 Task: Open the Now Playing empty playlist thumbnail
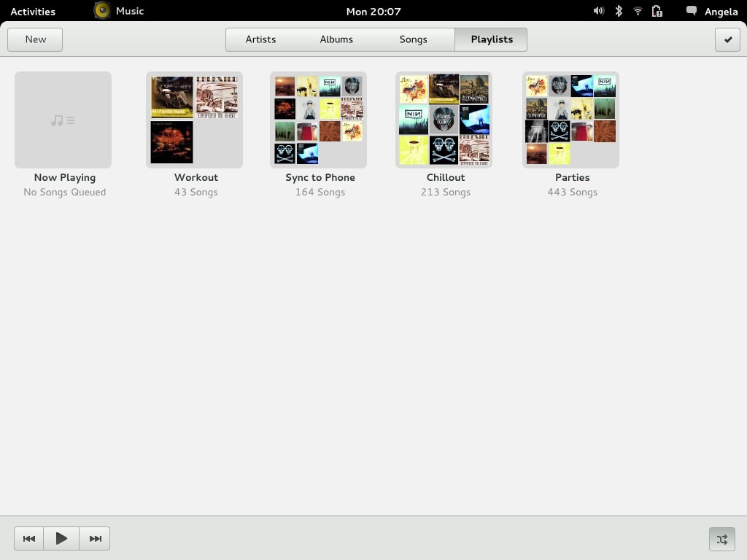(x=63, y=120)
